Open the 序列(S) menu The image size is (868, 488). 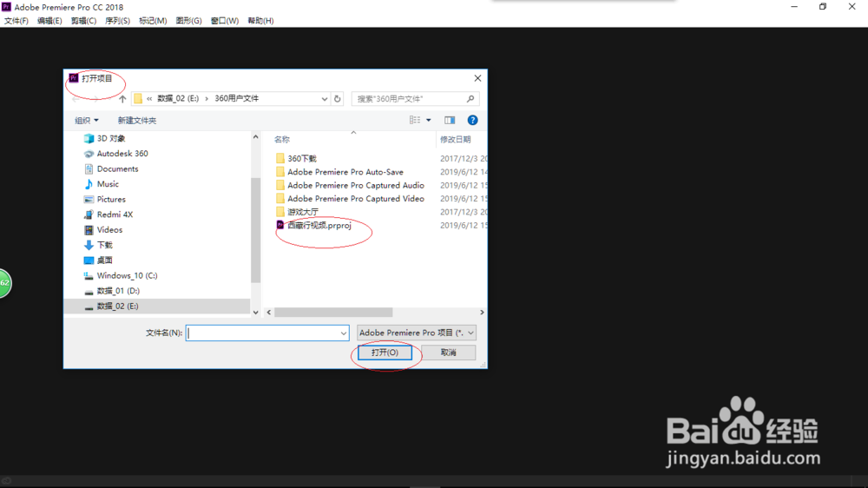tap(117, 21)
